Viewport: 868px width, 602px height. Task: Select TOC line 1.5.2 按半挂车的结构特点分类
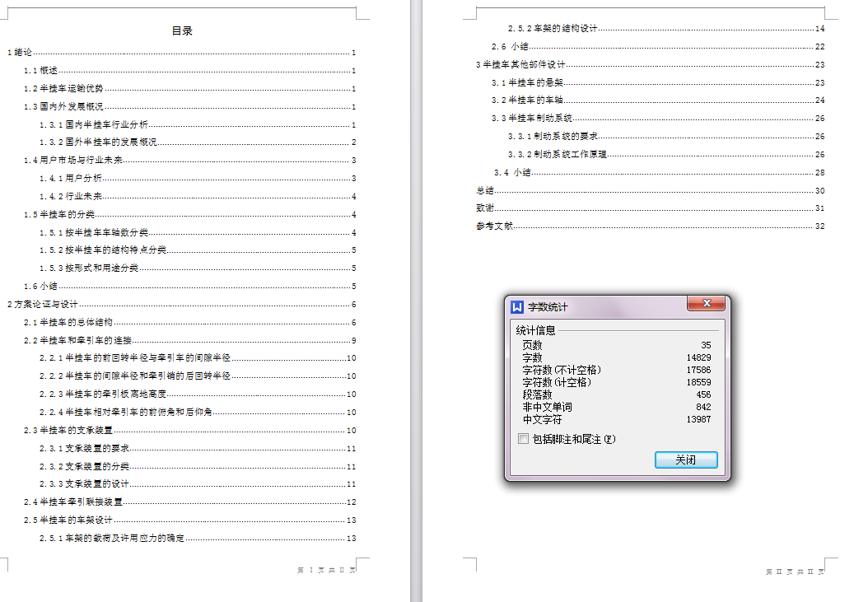198,250
